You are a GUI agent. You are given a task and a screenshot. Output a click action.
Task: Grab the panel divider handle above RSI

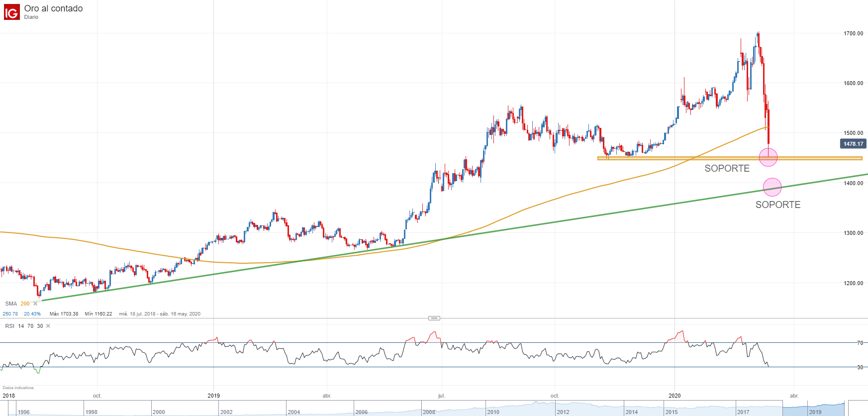click(x=434, y=318)
